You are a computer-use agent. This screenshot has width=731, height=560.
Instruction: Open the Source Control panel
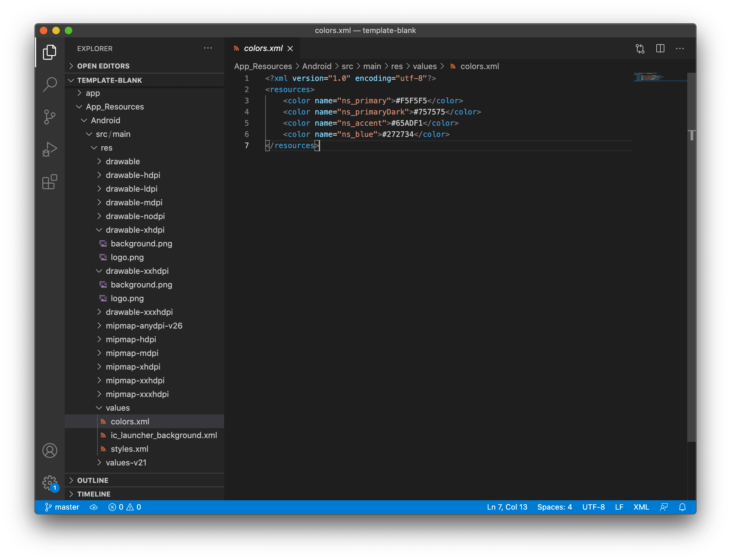(50, 117)
